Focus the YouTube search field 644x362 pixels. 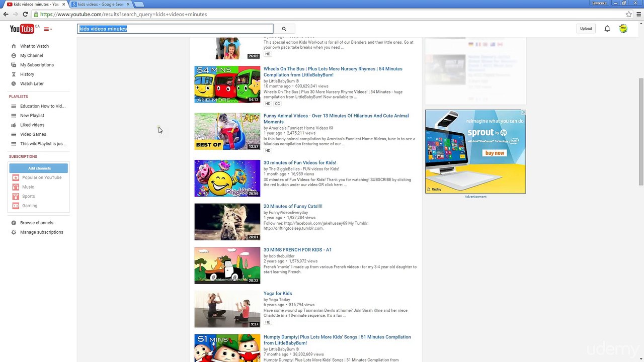175,29
